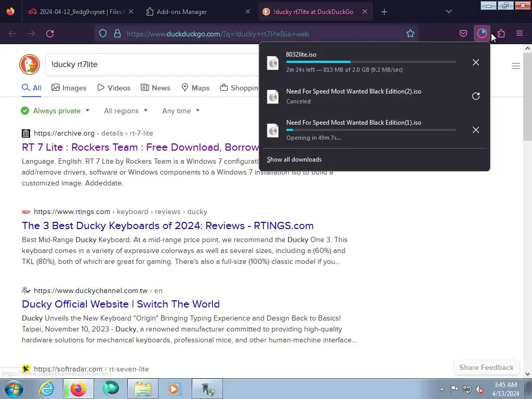Select the Shopping search category
This screenshot has height=399, width=532.
coord(240,88)
